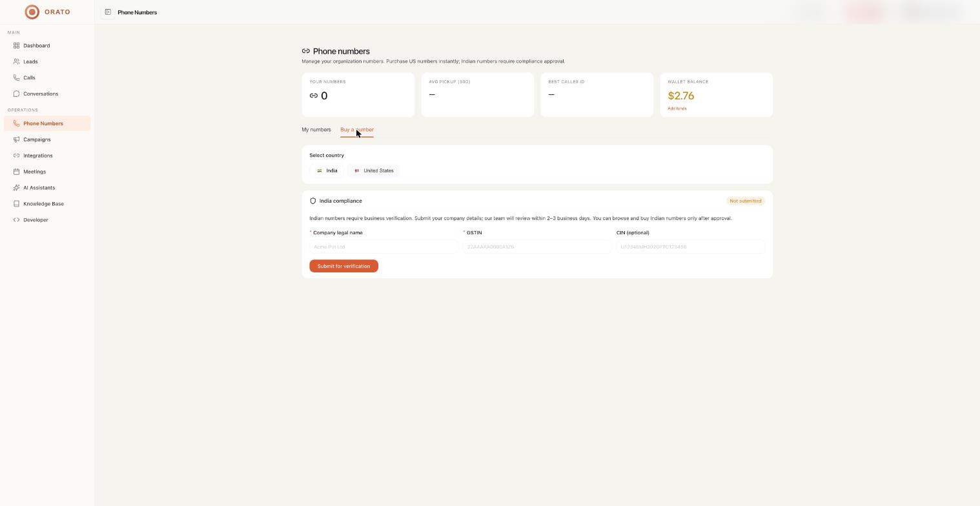Open Integrations via the link icon
The image size is (980, 506).
click(17, 156)
